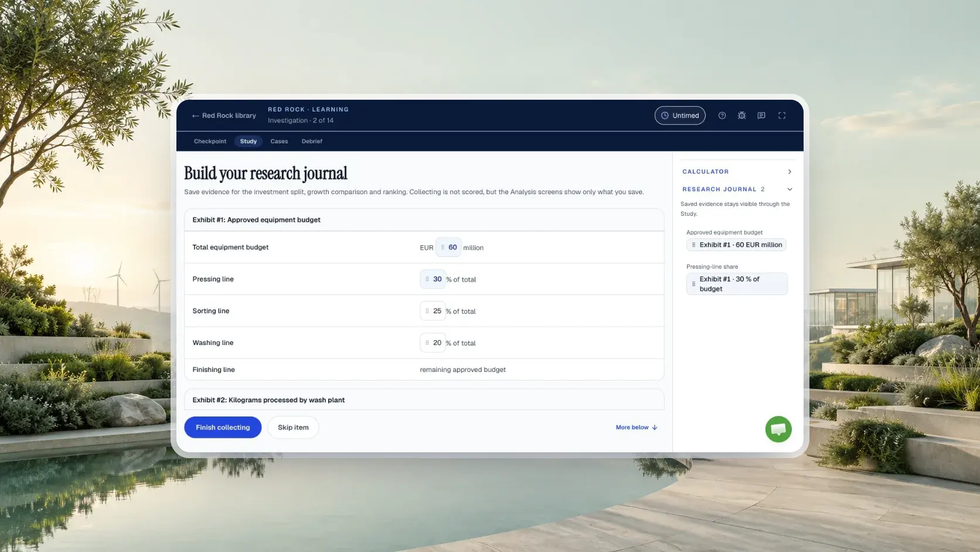Click the drag handle beside value 20
980x552 pixels.
427,343
